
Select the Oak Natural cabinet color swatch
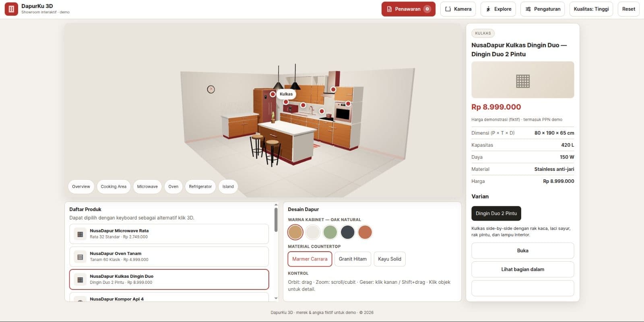[295, 232]
